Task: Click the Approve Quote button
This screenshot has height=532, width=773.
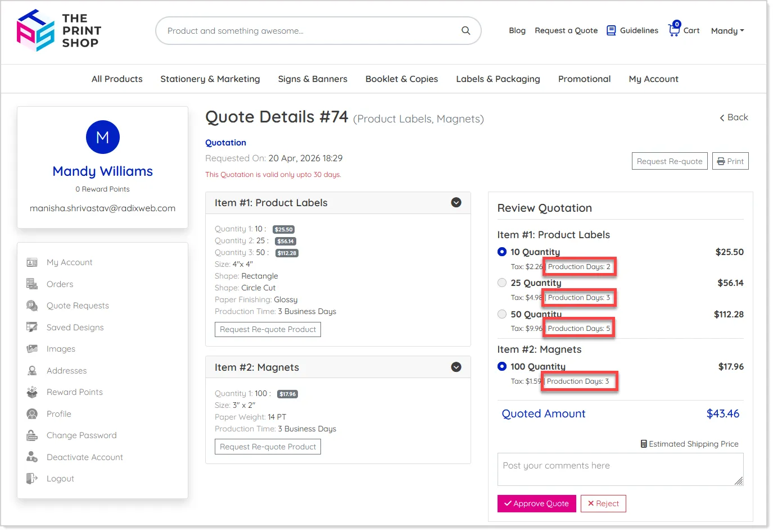Action: click(537, 503)
